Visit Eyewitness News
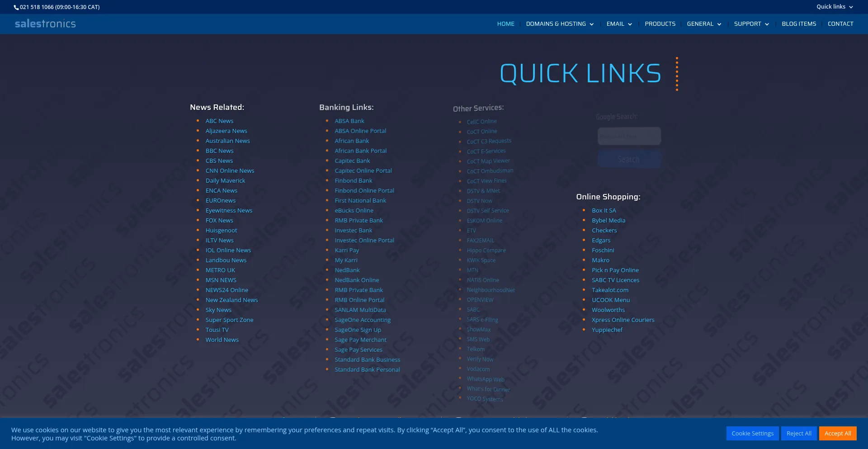 [229, 211]
